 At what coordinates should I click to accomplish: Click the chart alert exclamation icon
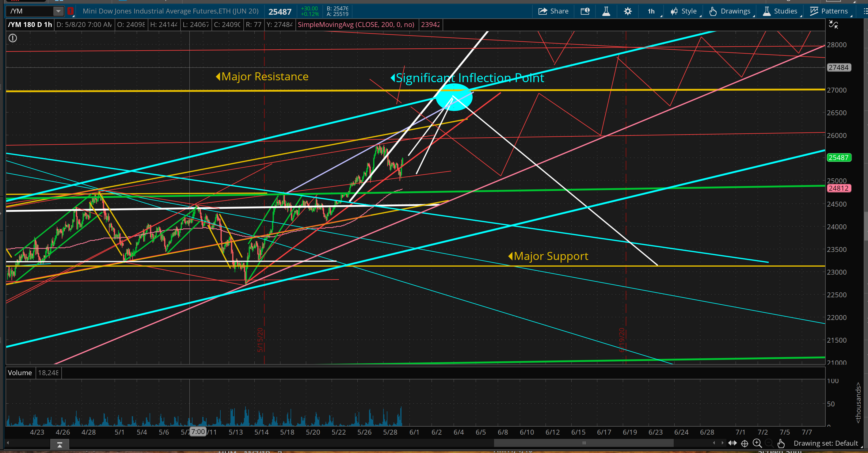(x=13, y=38)
